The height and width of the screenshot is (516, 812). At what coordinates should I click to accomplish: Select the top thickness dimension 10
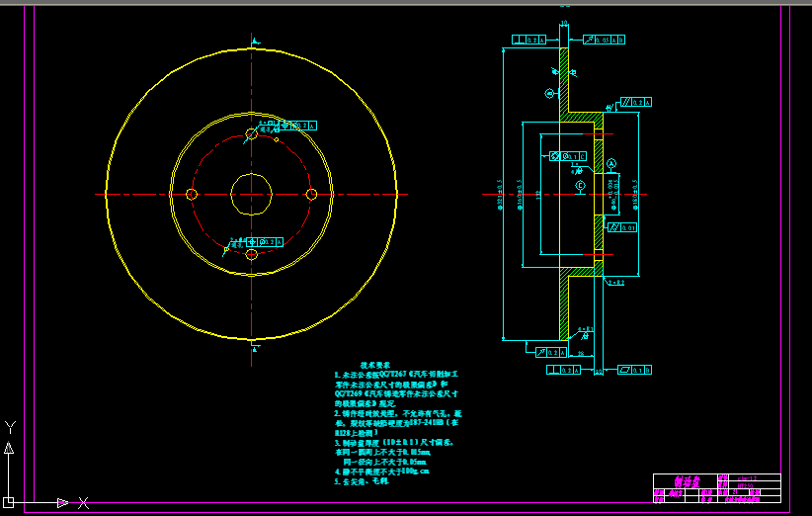564,23
